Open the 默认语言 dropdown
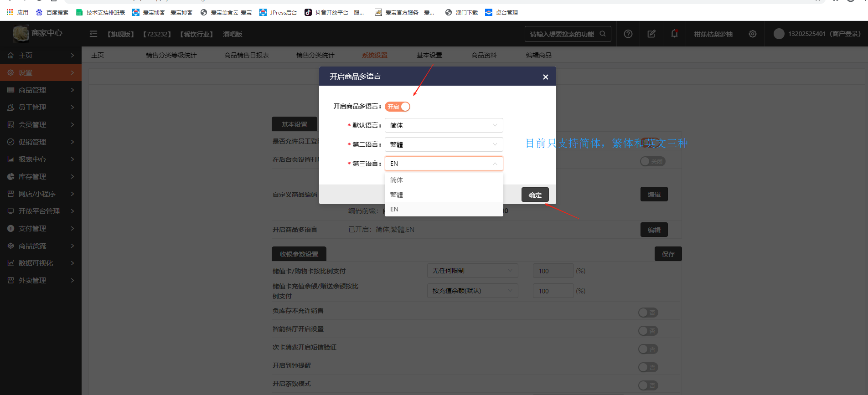The height and width of the screenshot is (395, 868). 444,125
